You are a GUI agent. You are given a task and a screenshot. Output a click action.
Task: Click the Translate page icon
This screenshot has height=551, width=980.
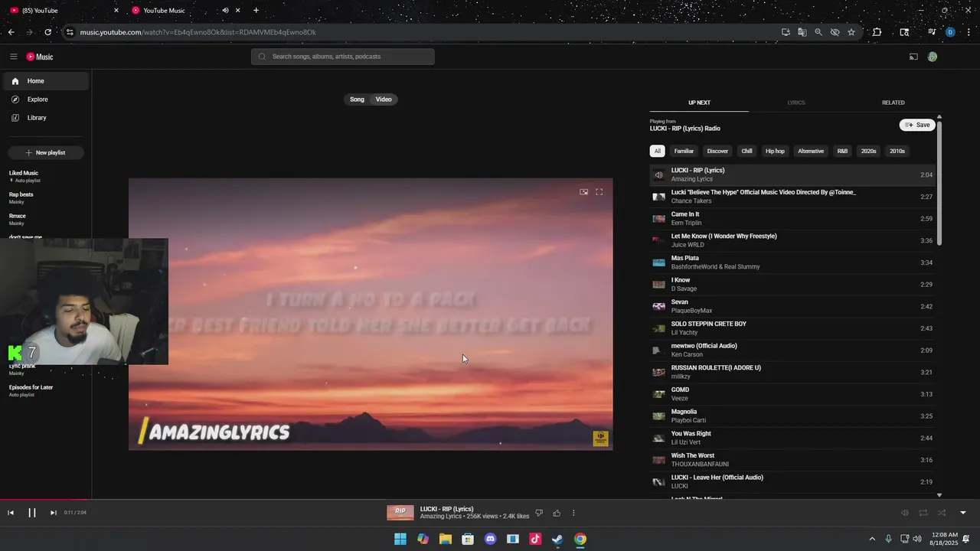pos(802,32)
